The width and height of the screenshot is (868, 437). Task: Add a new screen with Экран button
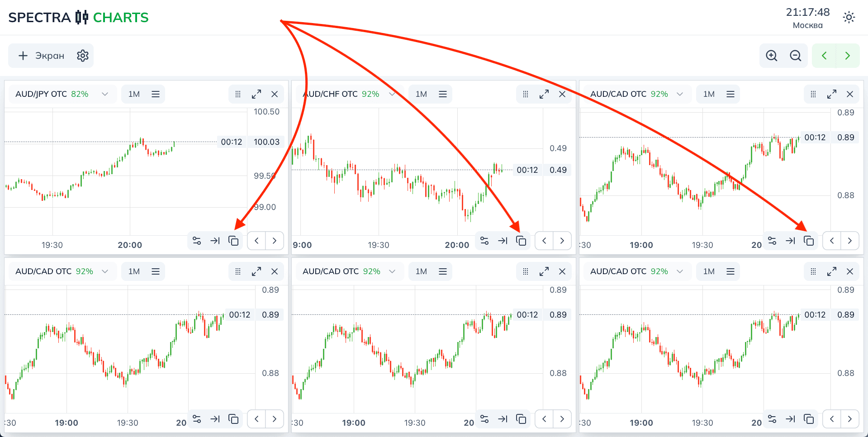pos(41,56)
